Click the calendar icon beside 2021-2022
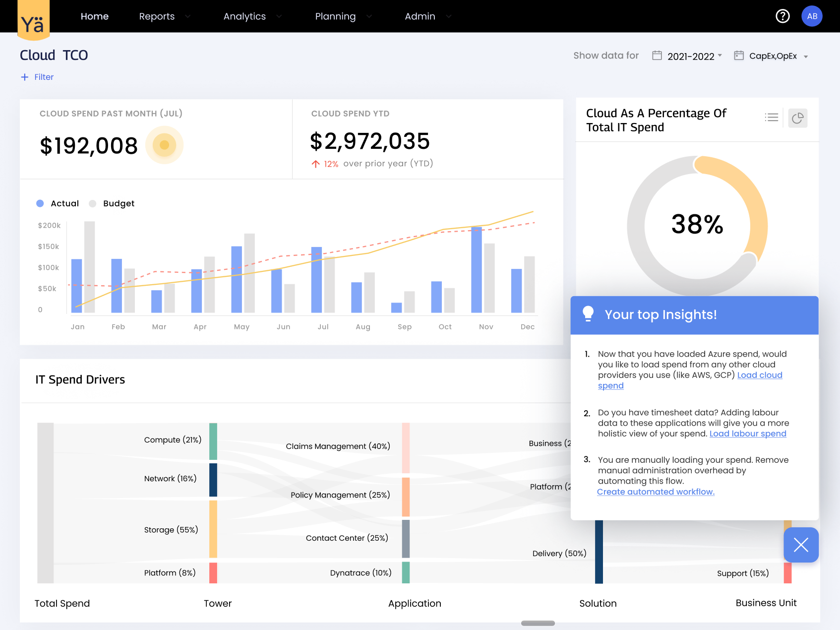 tap(657, 56)
